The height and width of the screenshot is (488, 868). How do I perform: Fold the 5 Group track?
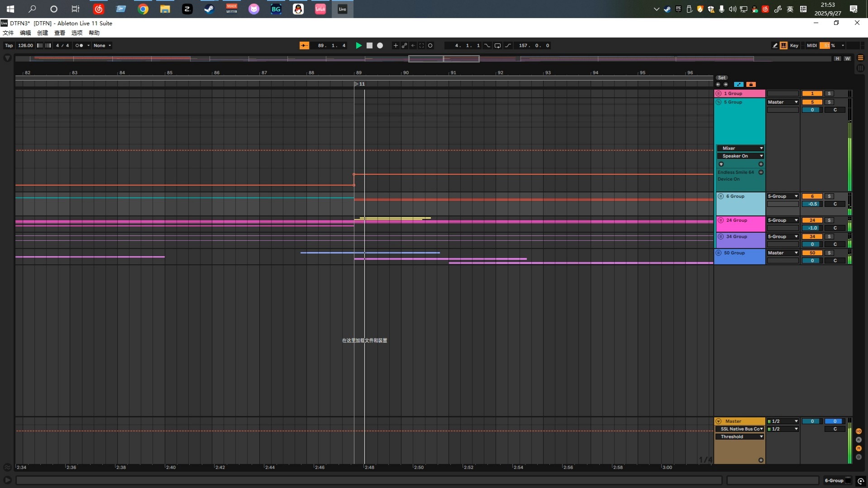719,102
